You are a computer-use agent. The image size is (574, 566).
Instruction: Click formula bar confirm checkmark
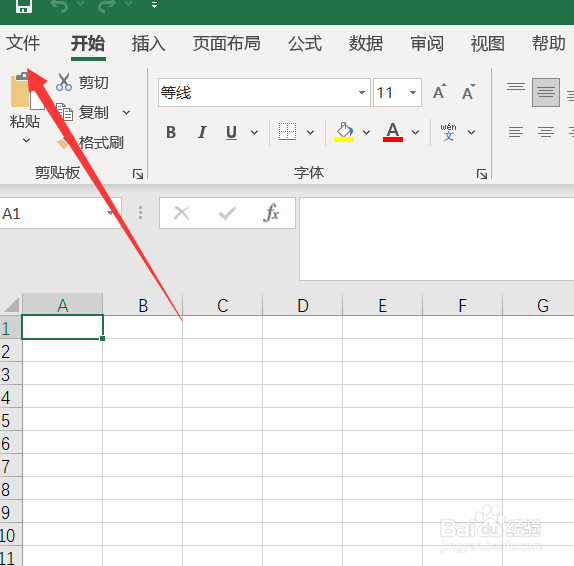click(227, 213)
